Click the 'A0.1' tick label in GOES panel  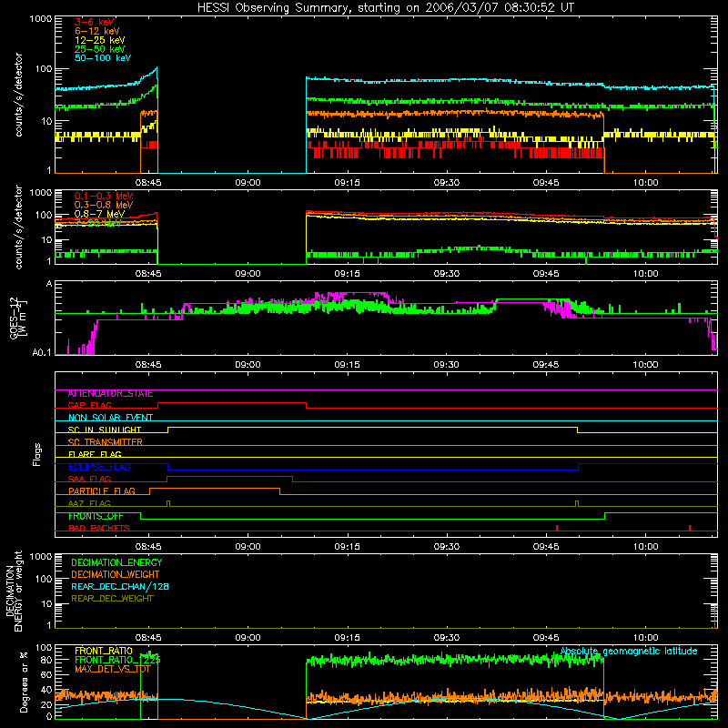pyautogui.click(x=41, y=353)
